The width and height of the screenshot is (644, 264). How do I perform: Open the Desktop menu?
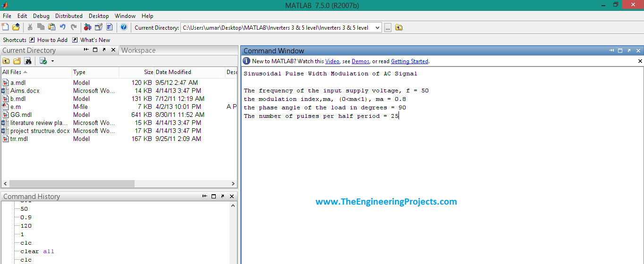[99, 16]
